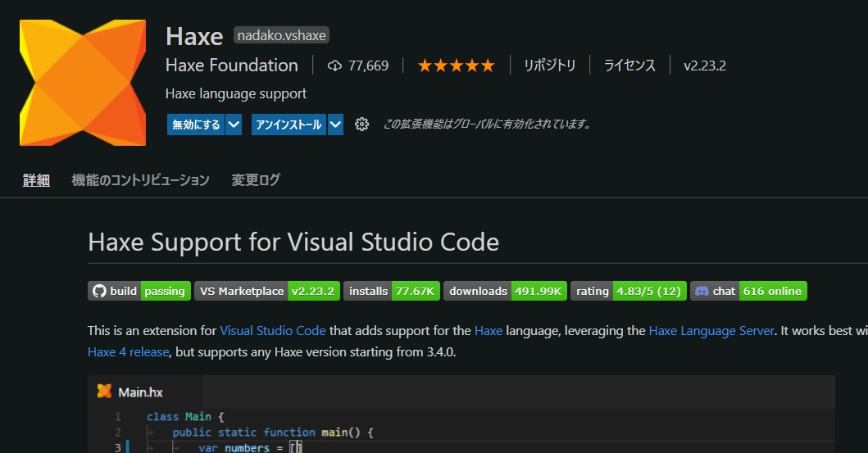Switch to the 機能のコントリビューション tab

tap(141, 180)
